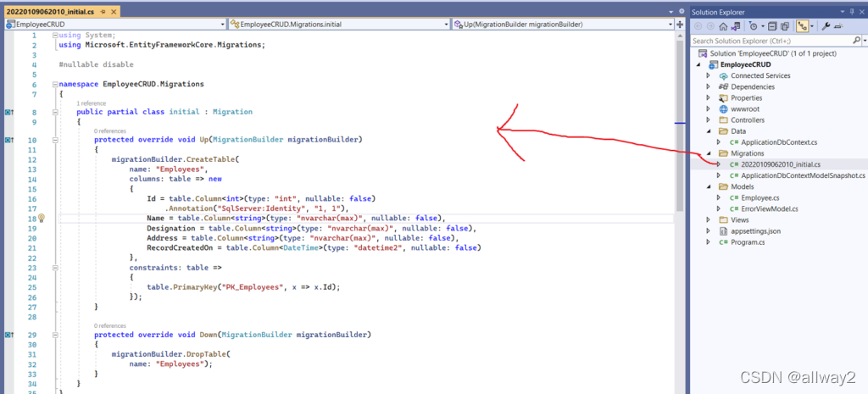Click the inheritance margin icon on line 8

click(x=8, y=112)
